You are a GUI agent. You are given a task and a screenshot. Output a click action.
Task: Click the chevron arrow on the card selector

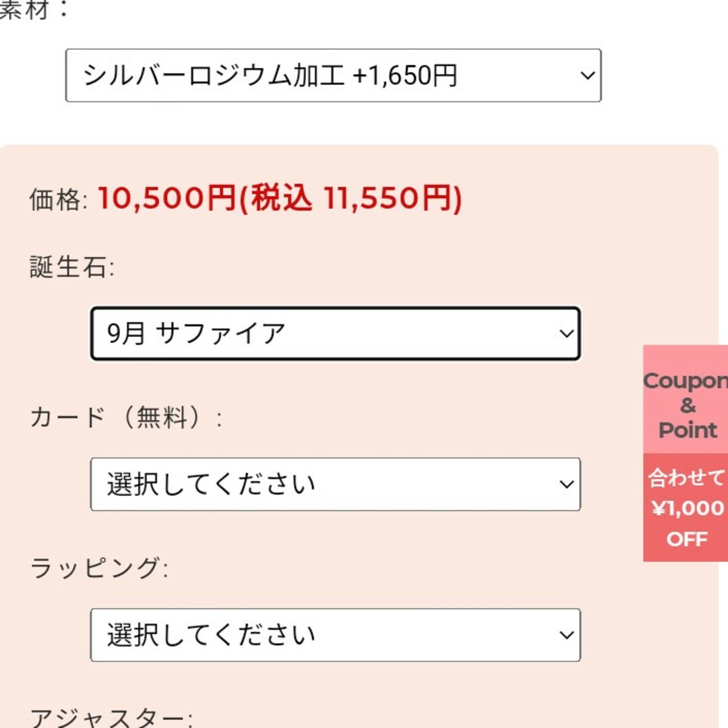[x=566, y=484]
